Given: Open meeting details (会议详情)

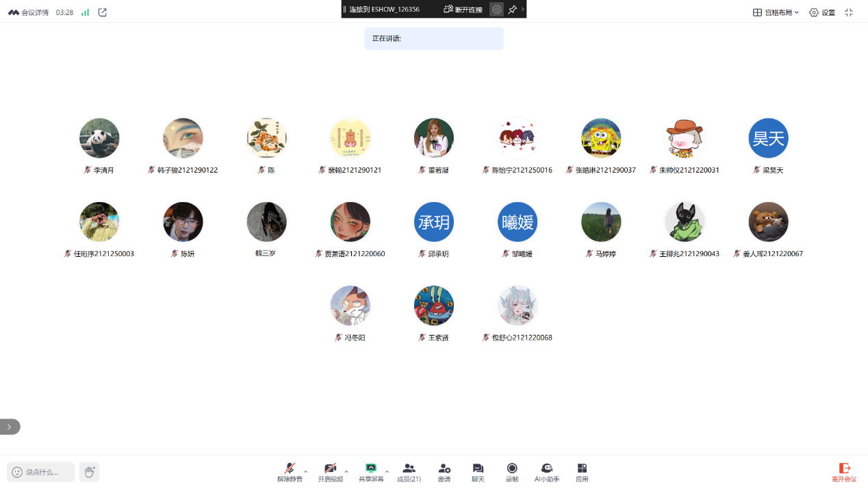Looking at the screenshot, I should coord(29,12).
